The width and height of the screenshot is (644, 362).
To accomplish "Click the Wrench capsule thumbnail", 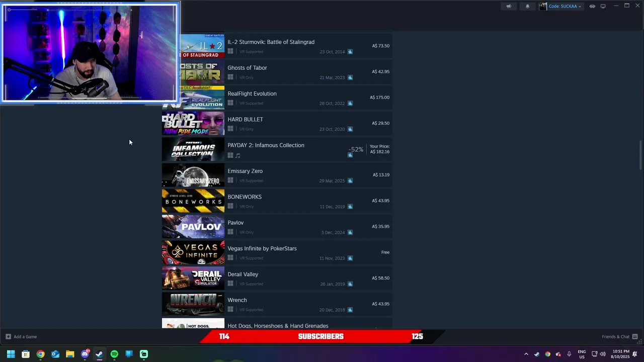I will (x=193, y=304).
